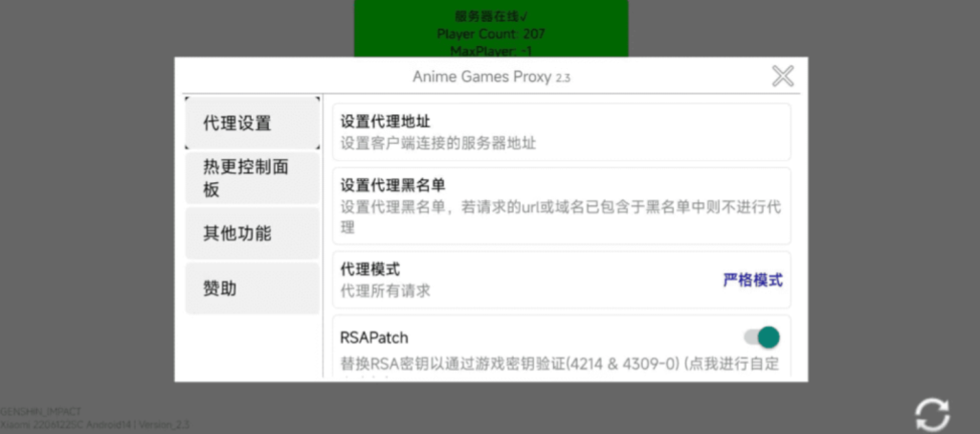
Task: Click the GENSHIN_IMPACT label at bottom-left
Action: (34, 411)
